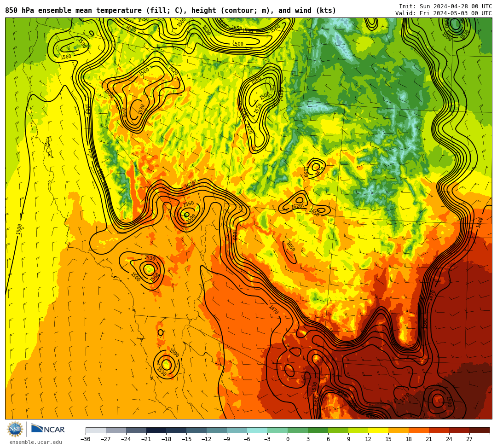Viewport: 497px width, 448px height.
Task: Click the −21 colorbar tick label
Action: tap(146, 439)
